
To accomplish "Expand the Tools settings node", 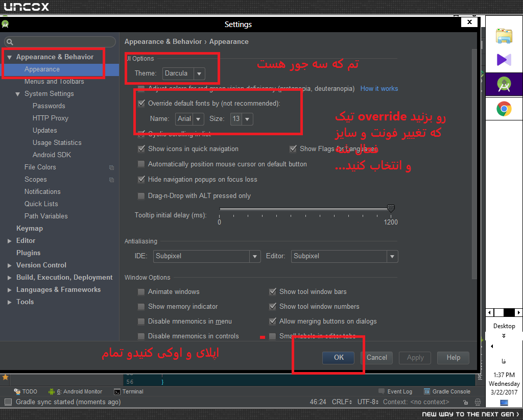I will point(9,302).
